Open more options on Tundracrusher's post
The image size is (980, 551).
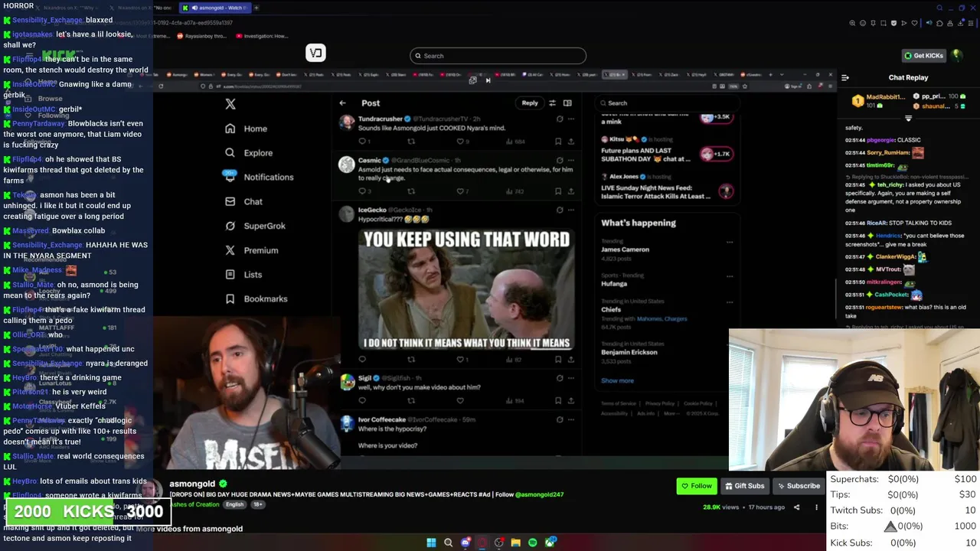coord(571,119)
